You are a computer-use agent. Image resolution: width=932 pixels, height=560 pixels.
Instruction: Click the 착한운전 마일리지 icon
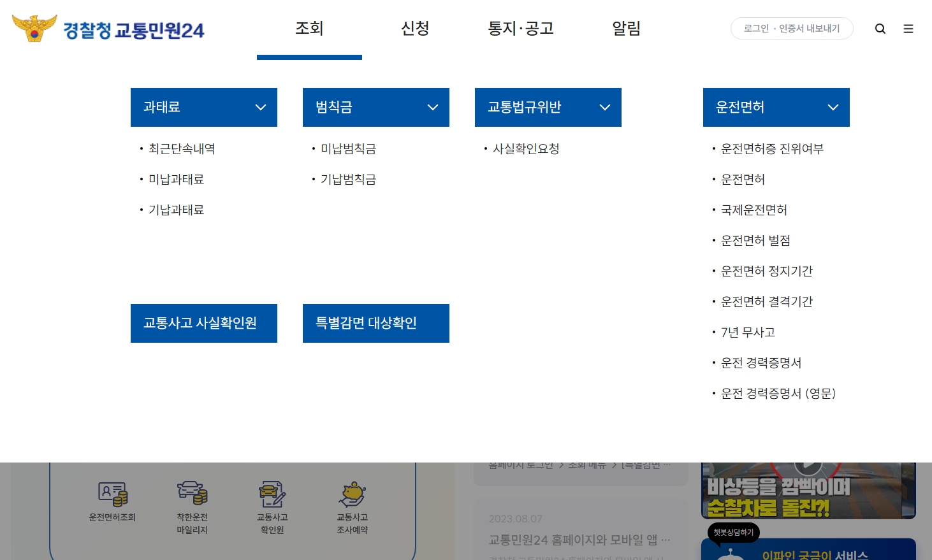192,503
